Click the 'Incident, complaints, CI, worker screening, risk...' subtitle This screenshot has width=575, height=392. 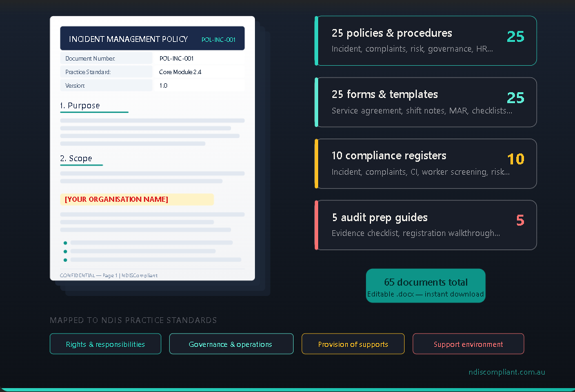point(421,171)
